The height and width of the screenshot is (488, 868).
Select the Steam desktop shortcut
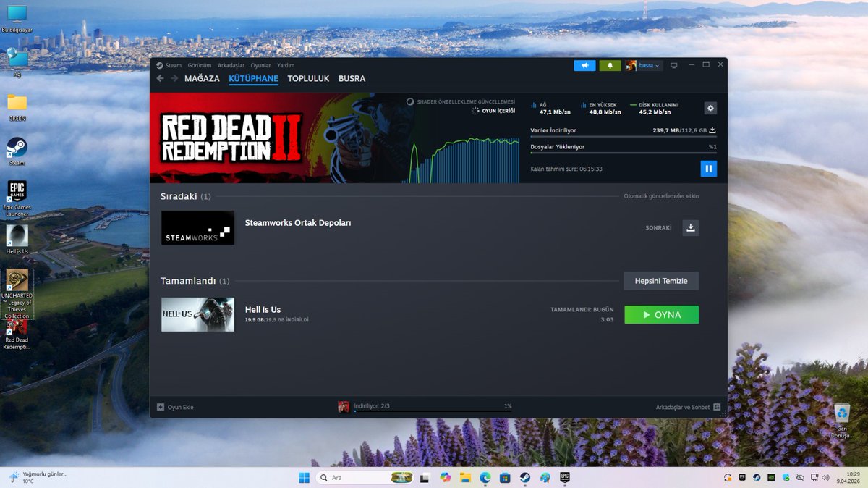coord(17,152)
